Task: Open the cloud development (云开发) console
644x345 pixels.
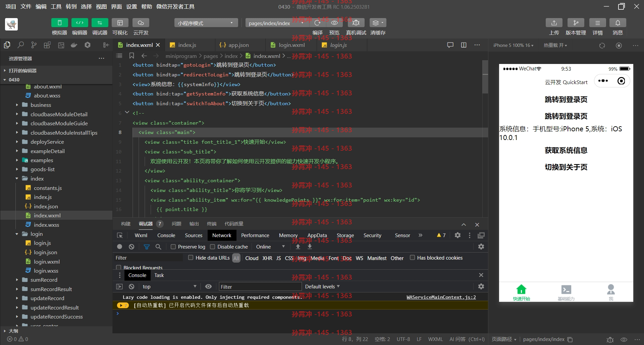Action: pos(141,23)
